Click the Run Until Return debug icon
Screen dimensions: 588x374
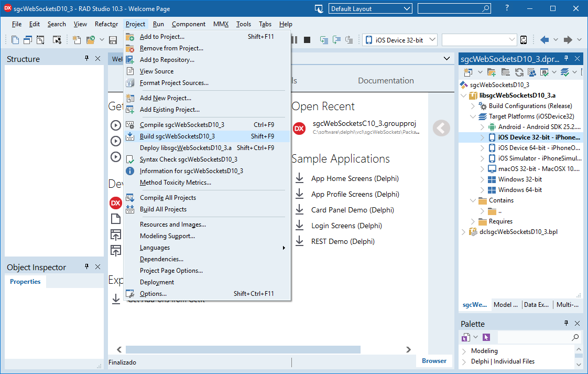click(x=349, y=40)
